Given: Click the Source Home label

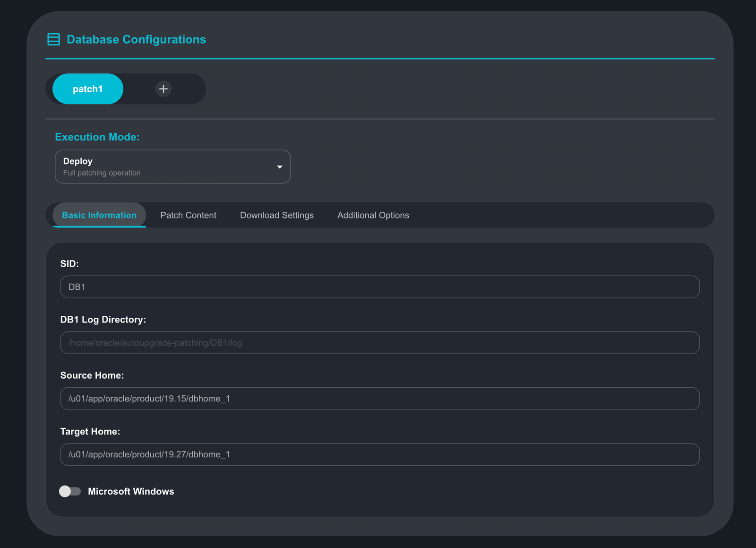Looking at the screenshot, I should 92,375.
